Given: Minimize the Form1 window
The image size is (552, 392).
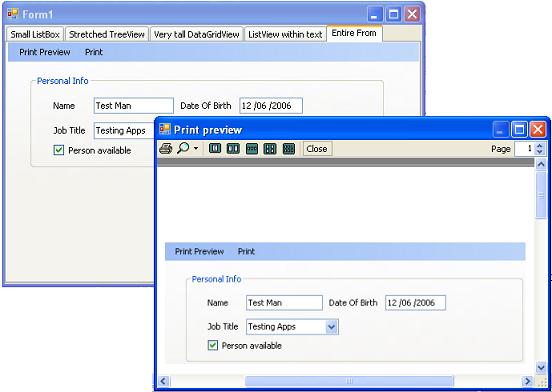Looking at the screenshot, I should tap(375, 14).
